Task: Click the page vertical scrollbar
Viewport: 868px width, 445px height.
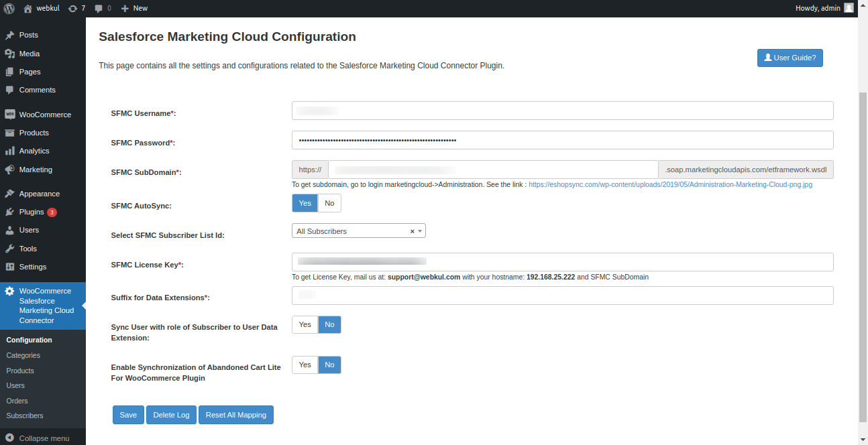Action: point(863,255)
